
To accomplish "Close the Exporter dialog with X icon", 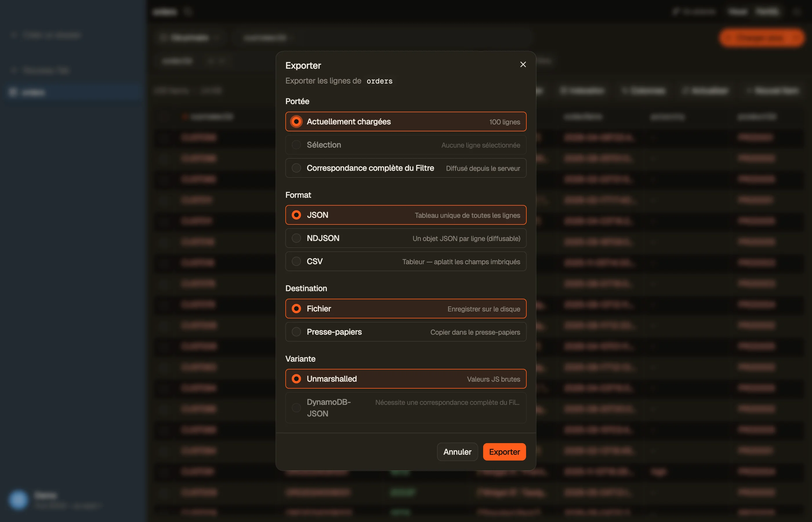I will [x=523, y=64].
